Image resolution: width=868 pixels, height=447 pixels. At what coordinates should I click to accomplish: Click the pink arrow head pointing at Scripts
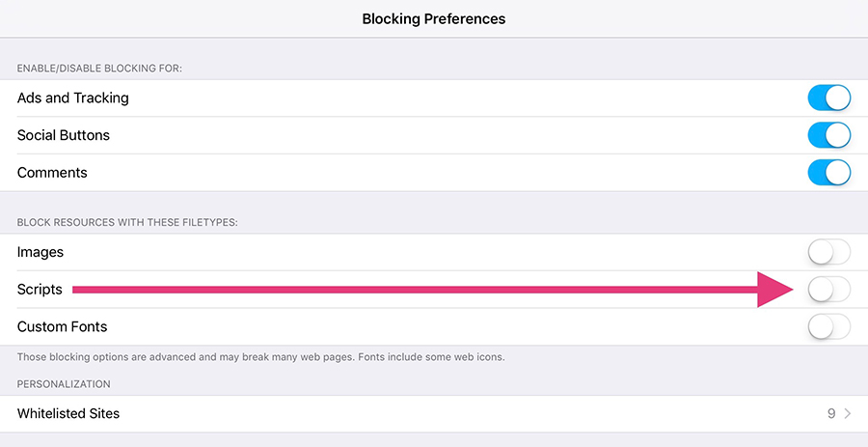click(x=776, y=289)
